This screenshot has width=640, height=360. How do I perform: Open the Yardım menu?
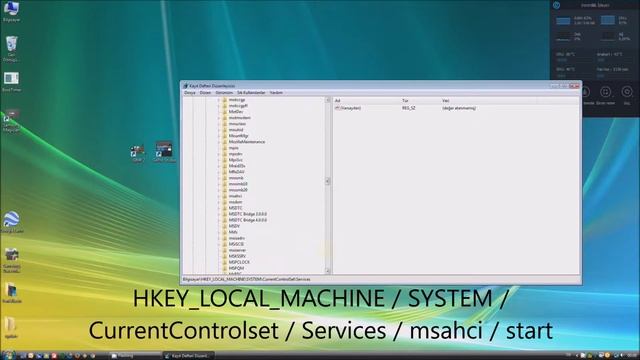coord(276,93)
